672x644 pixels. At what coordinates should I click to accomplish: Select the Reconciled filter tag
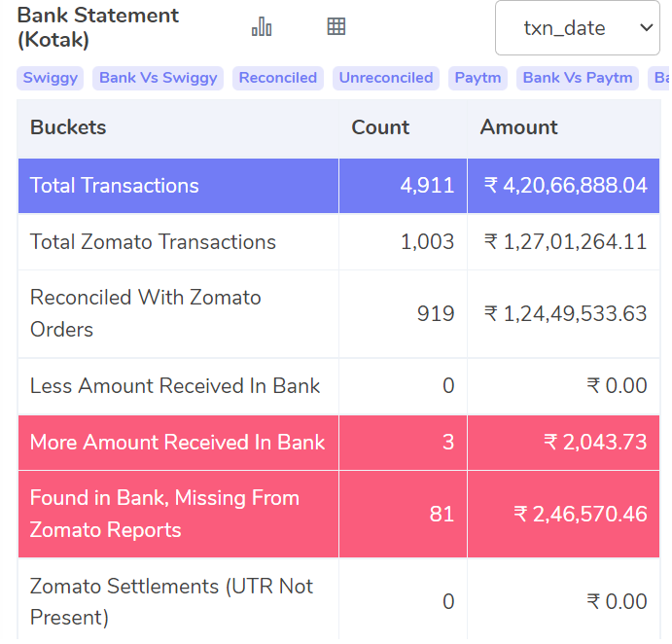click(278, 78)
